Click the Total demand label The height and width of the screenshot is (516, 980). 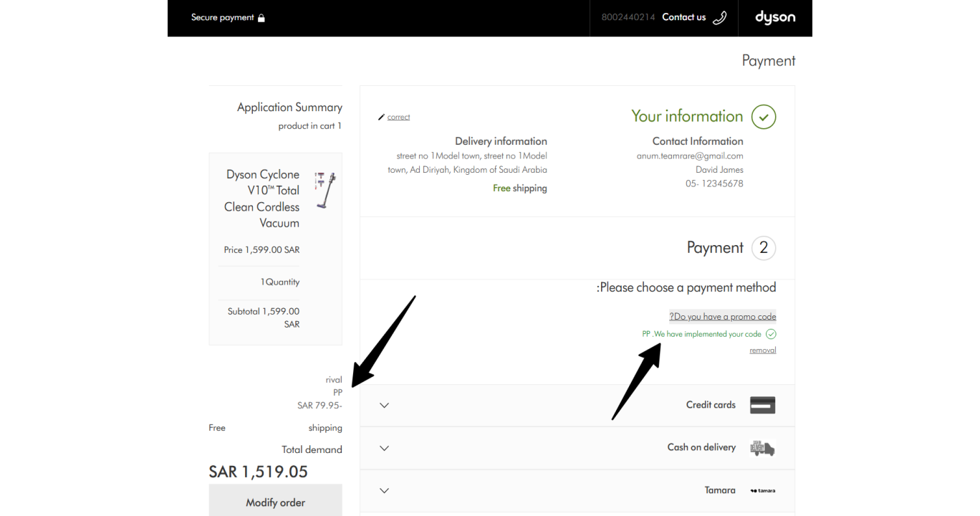312,450
